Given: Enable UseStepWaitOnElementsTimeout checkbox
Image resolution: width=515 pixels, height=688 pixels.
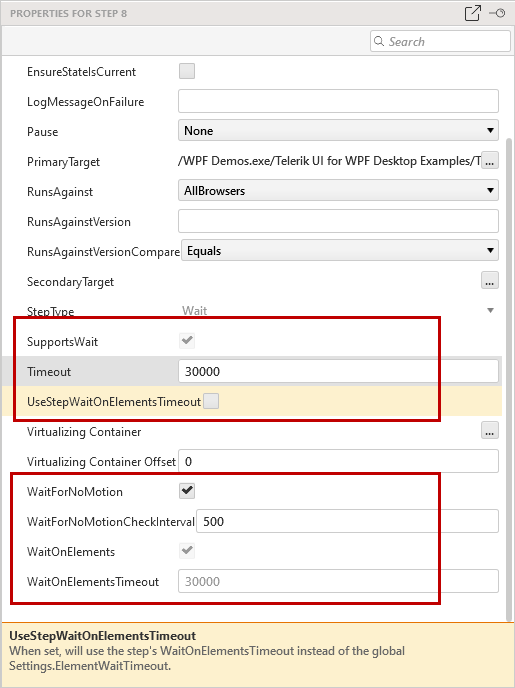Looking at the screenshot, I should 211,401.
